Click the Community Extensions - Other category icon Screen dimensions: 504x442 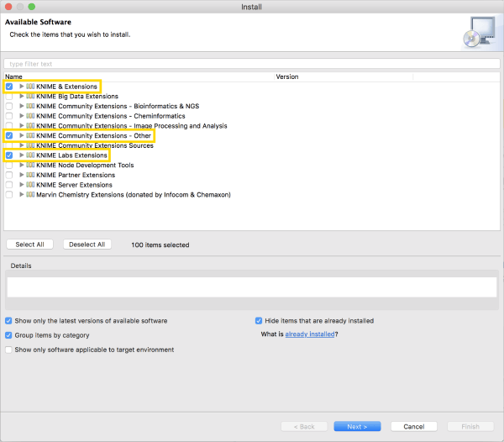click(x=30, y=135)
